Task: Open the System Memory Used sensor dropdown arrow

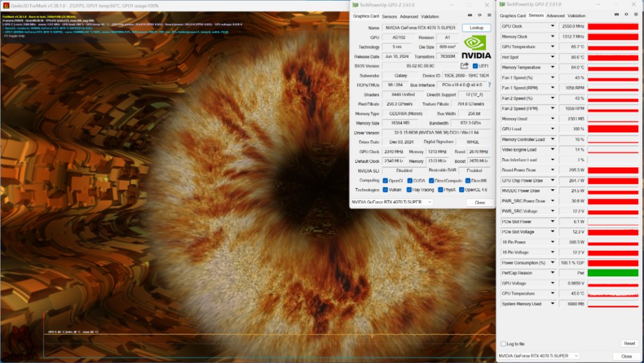Action: click(x=552, y=304)
